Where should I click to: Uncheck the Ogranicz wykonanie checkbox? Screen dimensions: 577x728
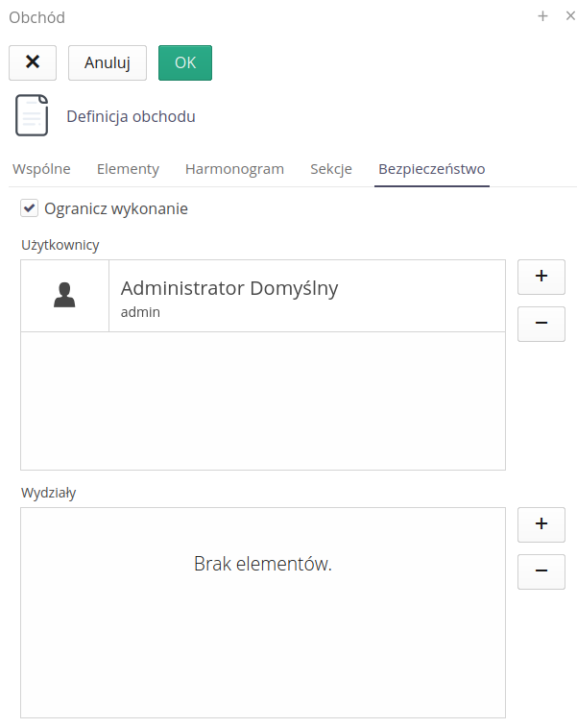pos(29,208)
